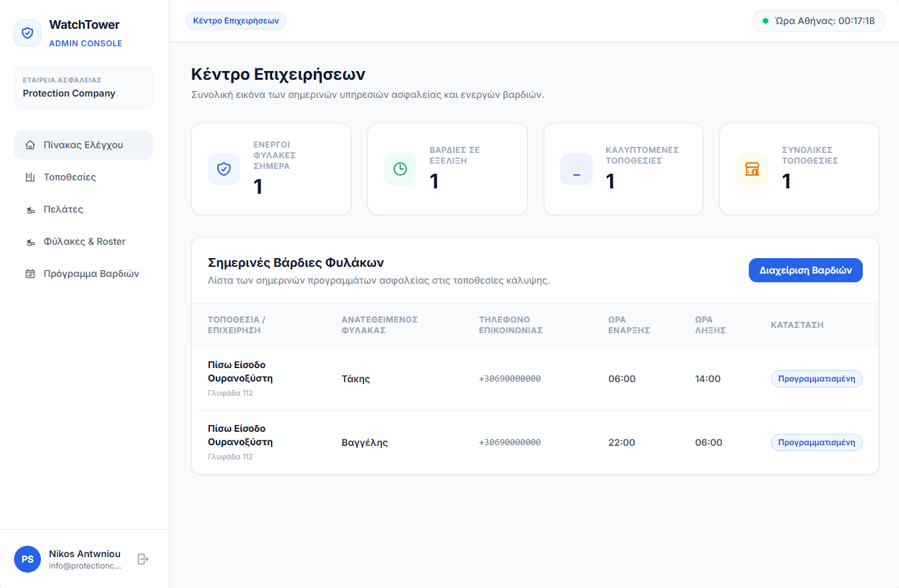This screenshot has height=588, width=899.
Task: Click the phone number in Βαγγέλης row
Action: coord(510,443)
